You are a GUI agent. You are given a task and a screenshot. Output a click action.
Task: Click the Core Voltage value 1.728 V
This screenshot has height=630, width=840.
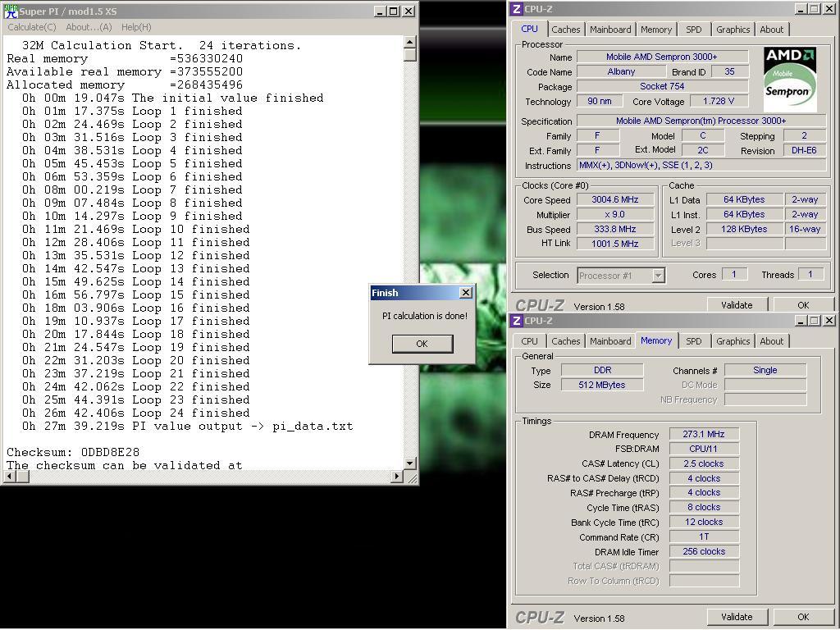coord(719,101)
